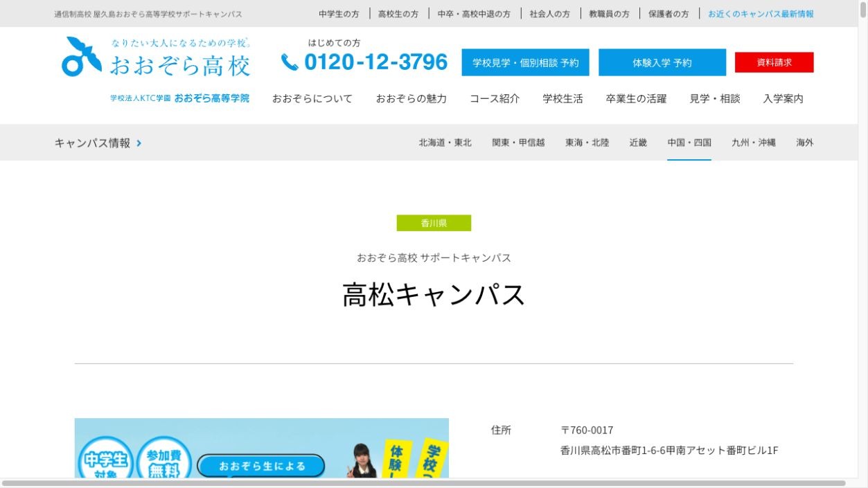This screenshot has width=868, height=488.
Task: Select 近畿 region tab
Action: (638, 143)
